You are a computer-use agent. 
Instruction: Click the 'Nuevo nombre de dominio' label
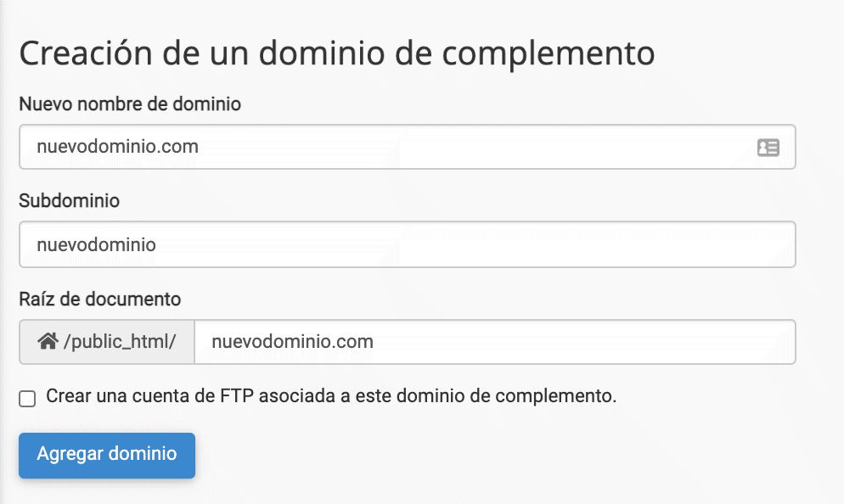(130, 104)
